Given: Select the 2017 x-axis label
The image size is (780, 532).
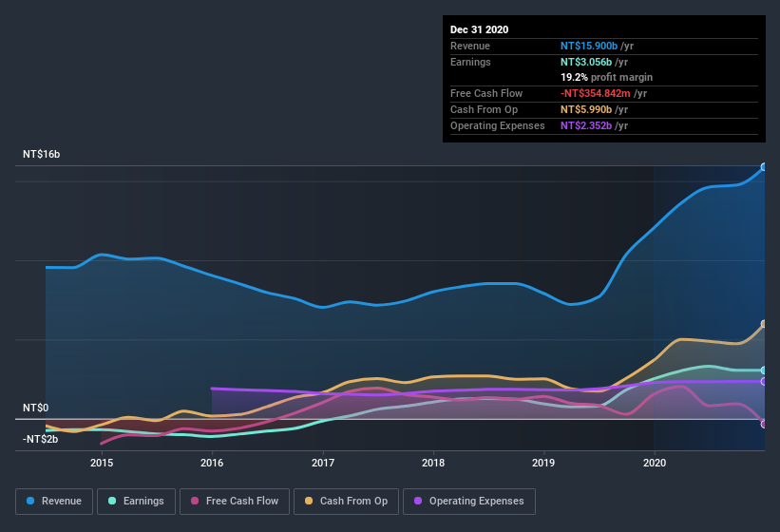Looking at the screenshot, I should tap(323, 463).
